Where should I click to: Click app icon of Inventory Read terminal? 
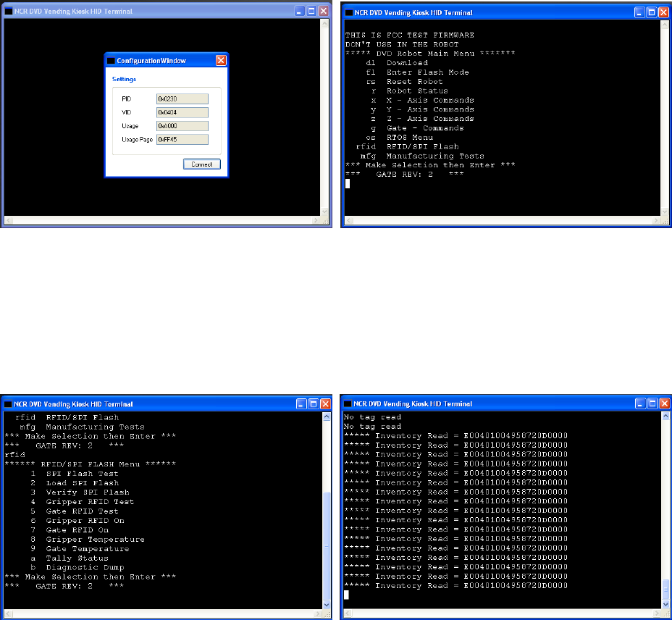348,404
